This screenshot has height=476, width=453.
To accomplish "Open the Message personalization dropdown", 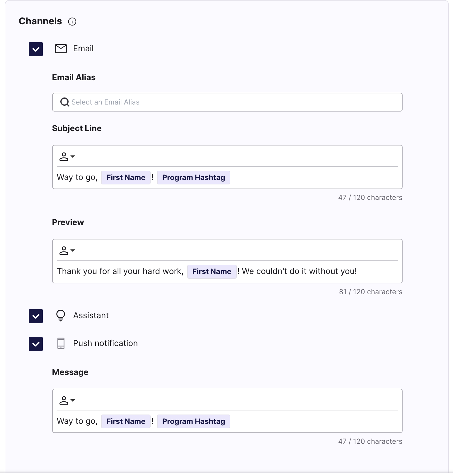I will [73, 401].
